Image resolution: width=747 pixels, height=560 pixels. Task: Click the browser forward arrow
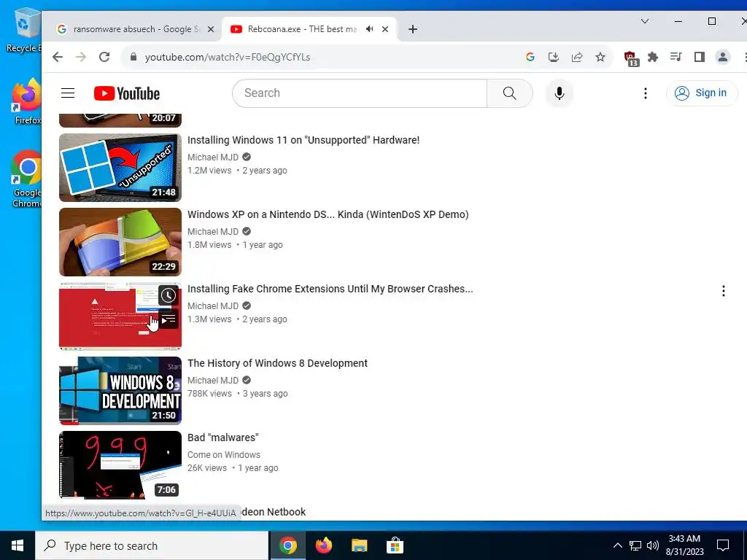tap(81, 57)
